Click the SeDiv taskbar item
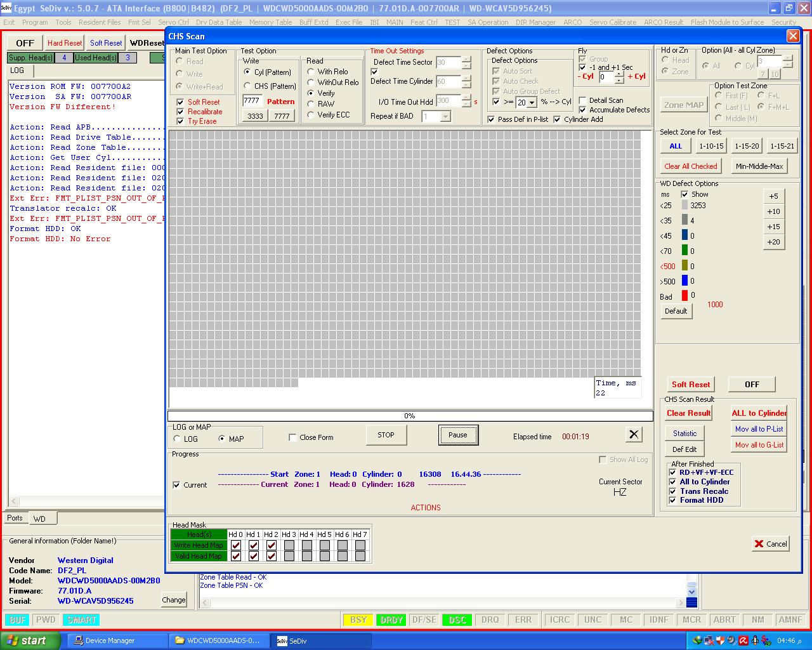 click(320, 640)
